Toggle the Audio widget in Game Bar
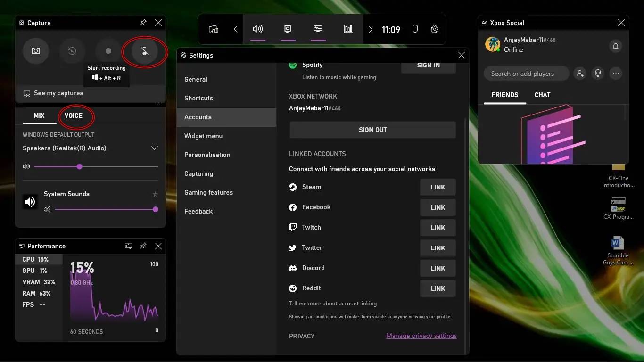The width and height of the screenshot is (644, 362). pyautogui.click(x=258, y=29)
